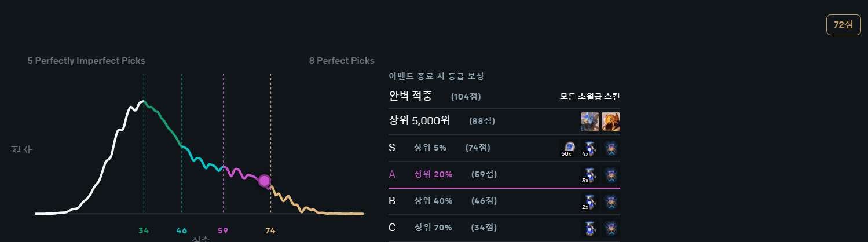Select the 상위 5,000위 reward row
This screenshot has height=242, width=868.
click(504, 122)
